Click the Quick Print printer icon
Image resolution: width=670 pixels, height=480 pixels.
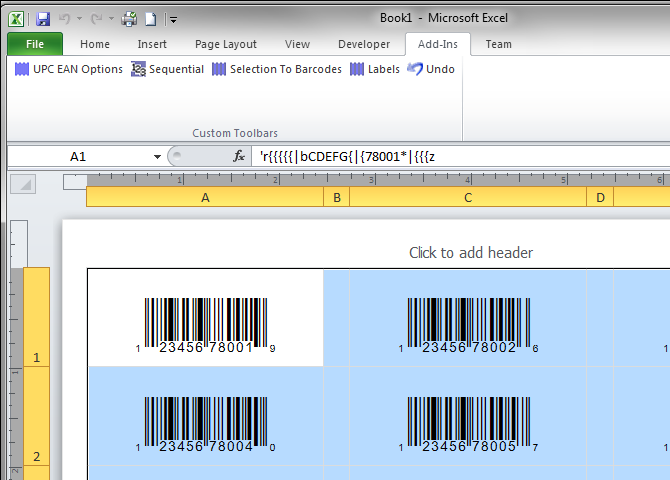click(129, 19)
